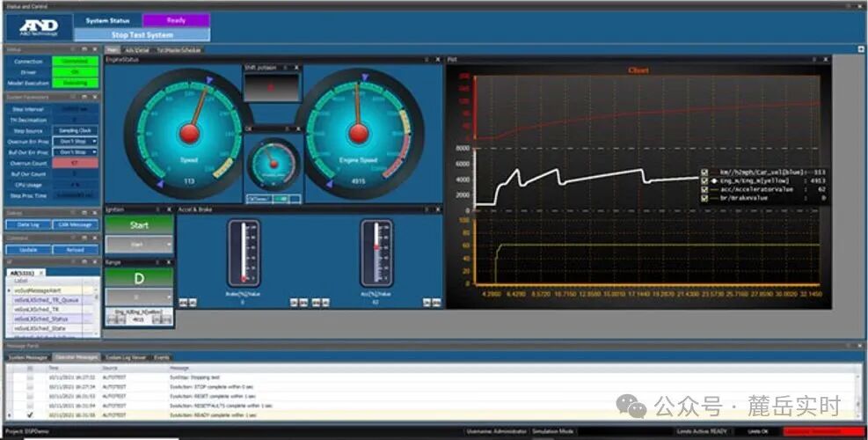Click the Update command button
The width and height of the screenshot is (868, 440).
point(28,249)
